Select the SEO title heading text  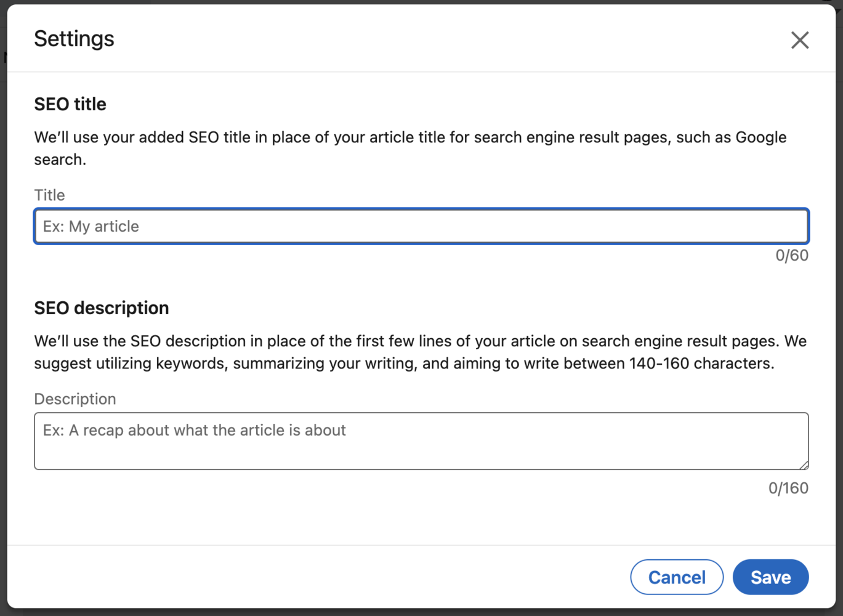(x=70, y=104)
